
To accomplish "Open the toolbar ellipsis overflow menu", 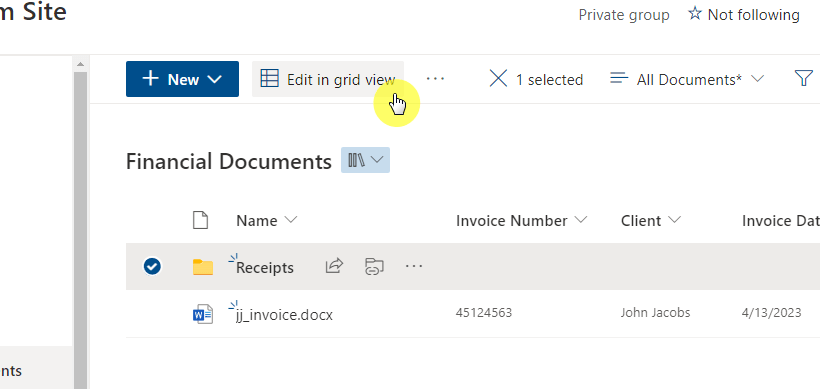I will [435, 79].
